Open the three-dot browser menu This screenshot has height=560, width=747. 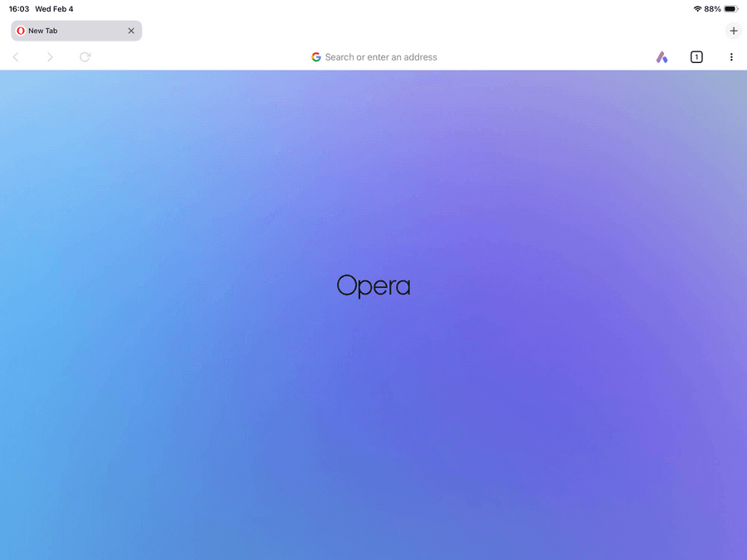pos(731,57)
